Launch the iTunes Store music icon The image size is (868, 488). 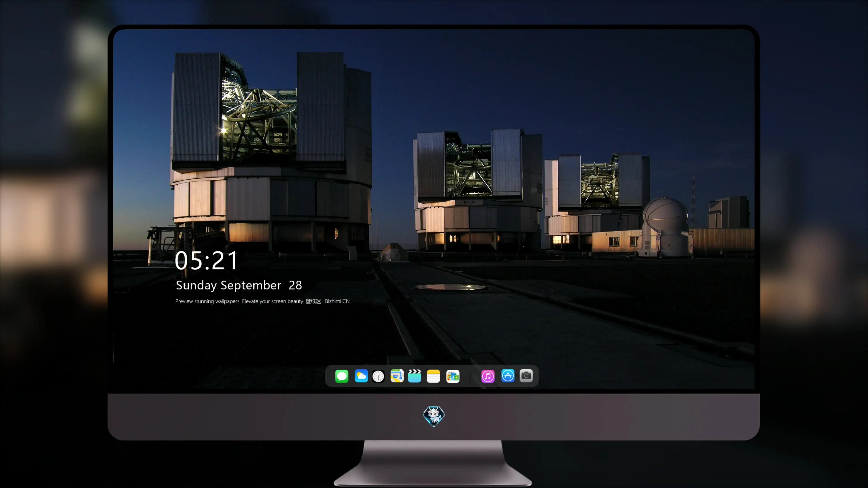coord(488,376)
